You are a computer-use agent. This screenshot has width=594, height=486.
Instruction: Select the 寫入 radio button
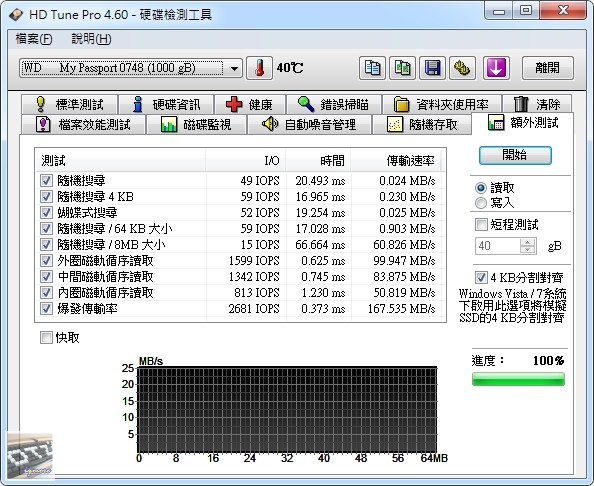tap(481, 203)
